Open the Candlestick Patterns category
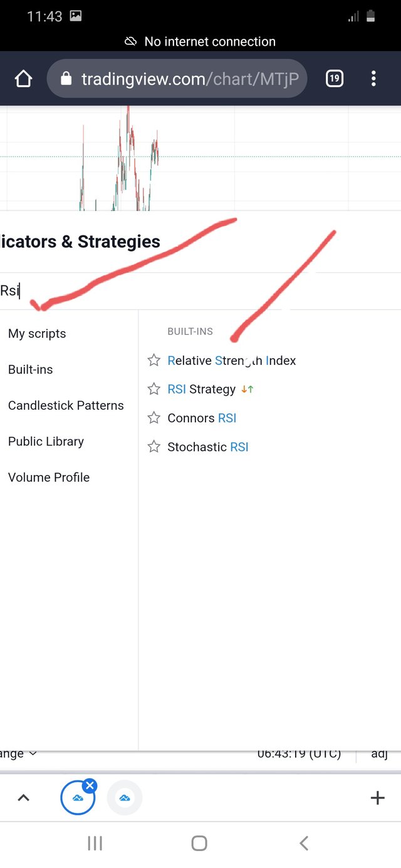This screenshot has width=401, height=868. 66,406
